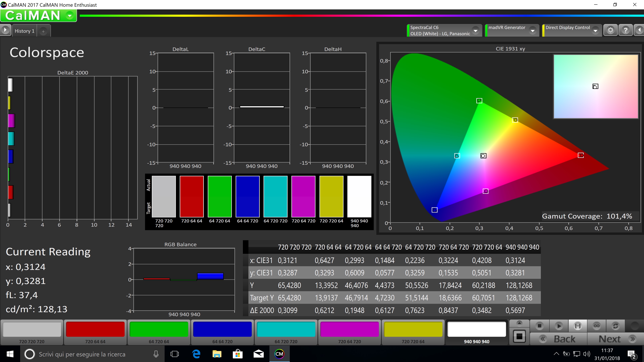Viewport: 644px width, 362px height.
Task: Advance to next step with Next
Action: click(616, 339)
